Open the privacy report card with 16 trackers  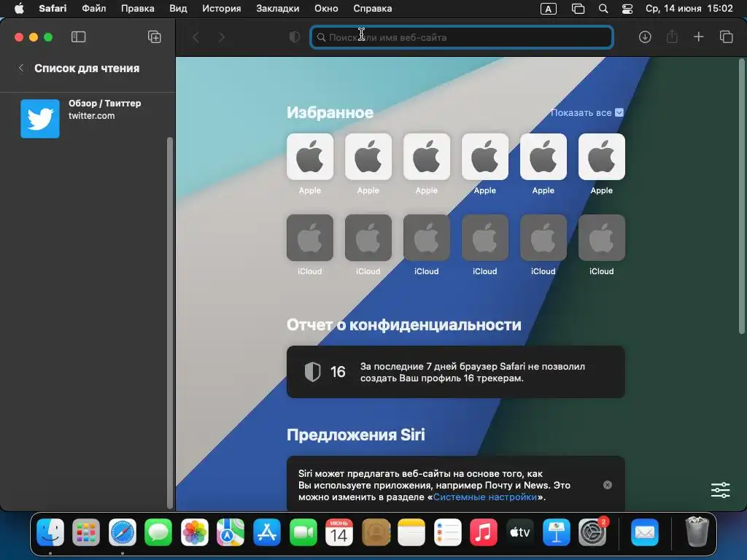[455, 372]
